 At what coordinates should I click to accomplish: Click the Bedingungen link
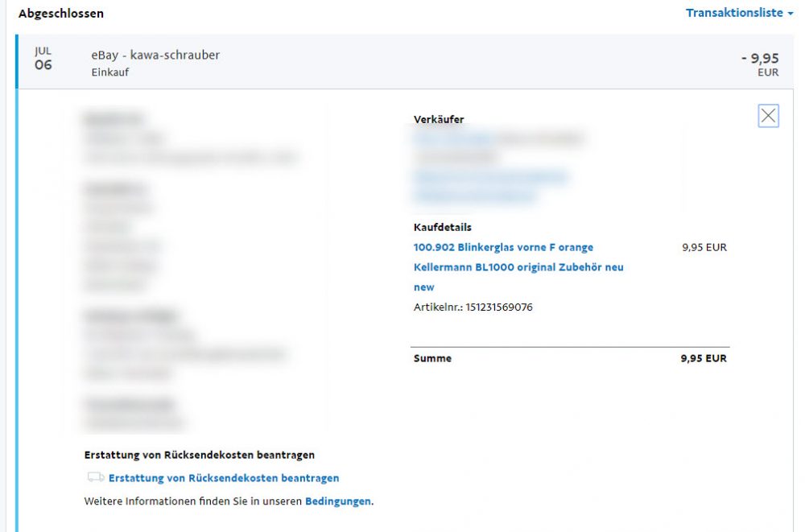(338, 501)
